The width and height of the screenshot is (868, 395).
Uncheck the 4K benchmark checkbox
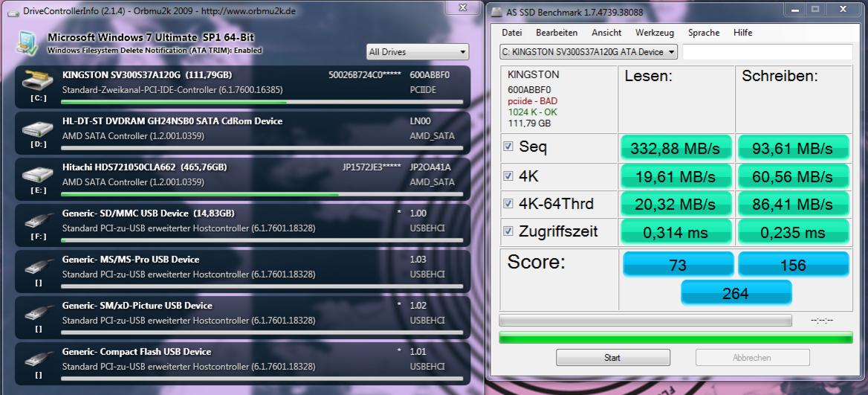[508, 175]
